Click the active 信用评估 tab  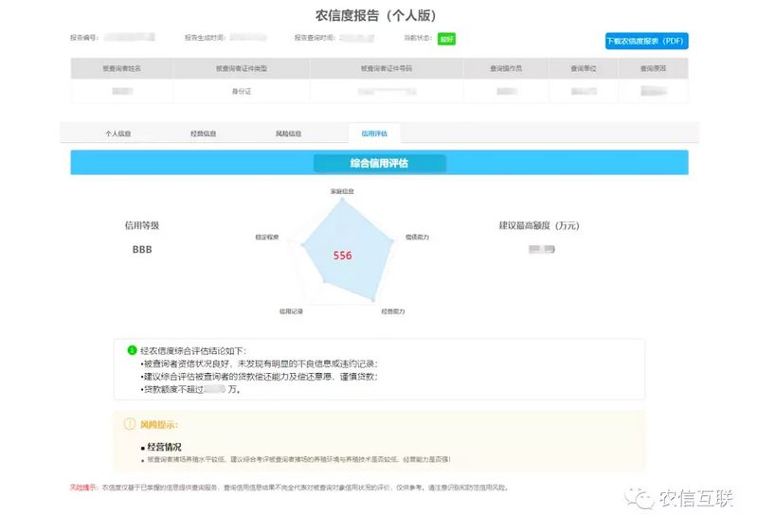click(374, 133)
